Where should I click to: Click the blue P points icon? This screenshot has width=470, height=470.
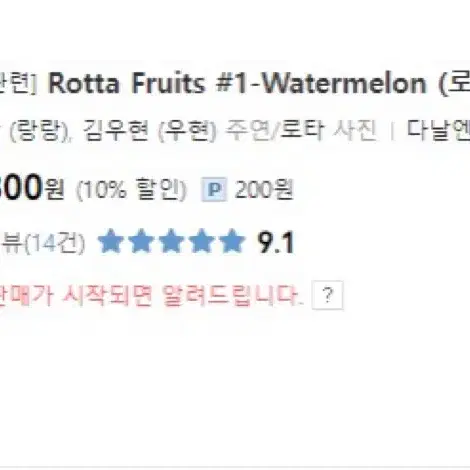[x=214, y=190]
